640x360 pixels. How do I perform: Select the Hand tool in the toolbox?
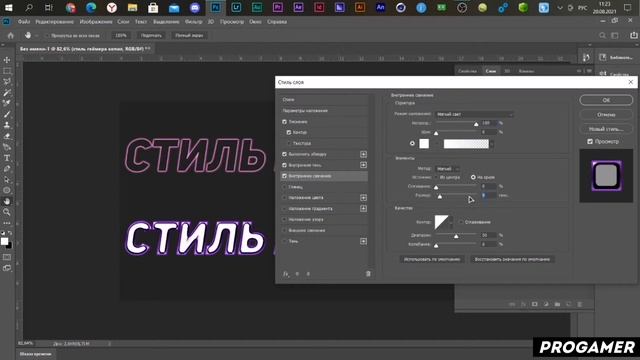pyautogui.click(x=7, y=201)
